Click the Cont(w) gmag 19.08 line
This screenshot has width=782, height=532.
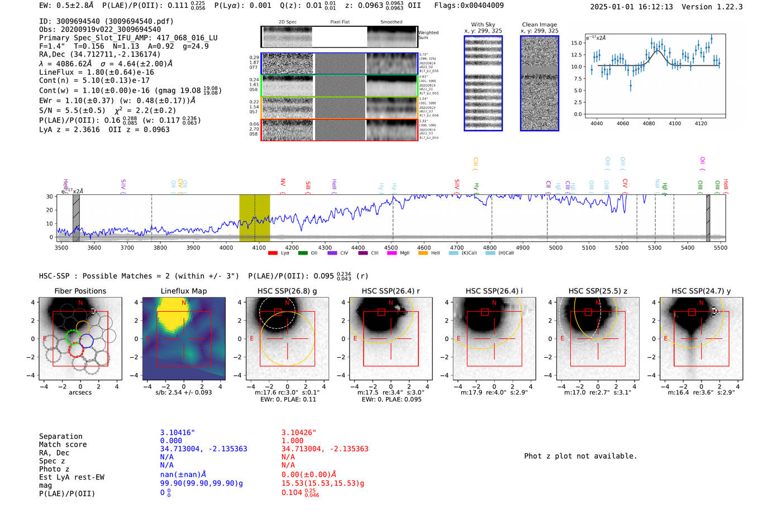coord(130,90)
